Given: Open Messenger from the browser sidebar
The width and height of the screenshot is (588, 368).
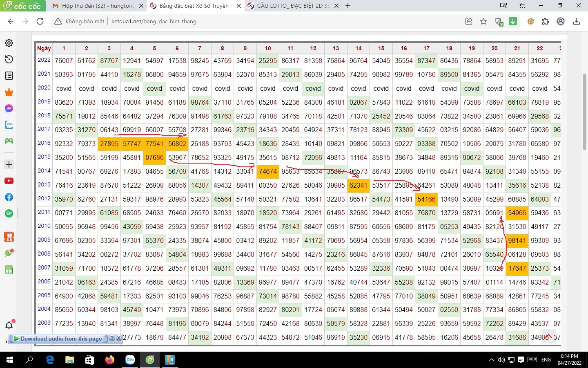Looking at the screenshot, I should (9, 108).
